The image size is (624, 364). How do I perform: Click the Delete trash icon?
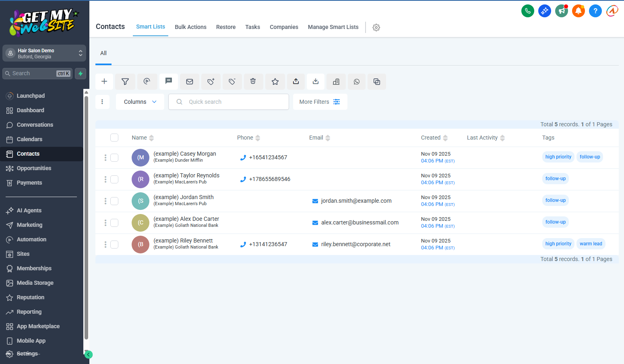253,82
